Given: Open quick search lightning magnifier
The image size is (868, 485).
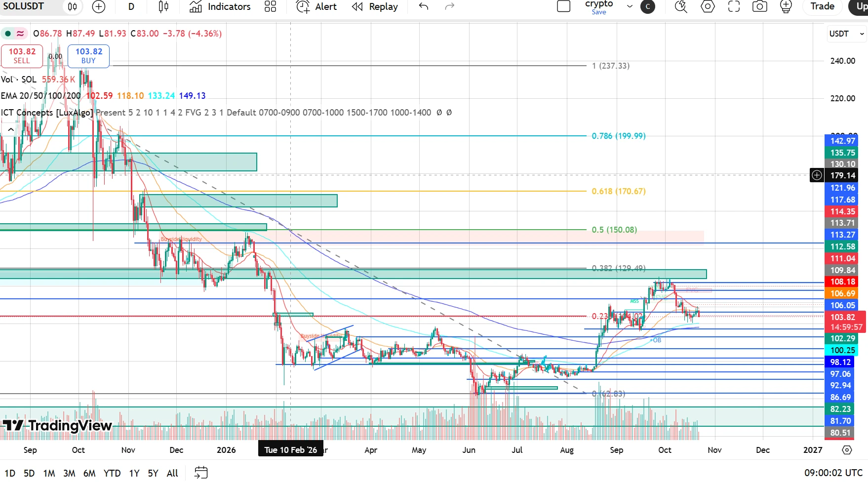Looking at the screenshot, I should [681, 6].
